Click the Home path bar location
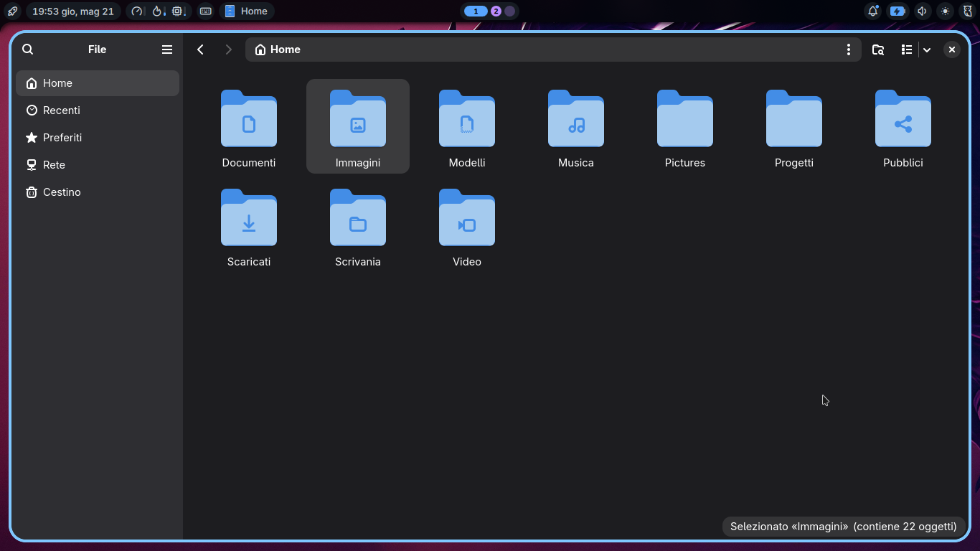Viewport: 980px width, 551px height. click(x=278, y=50)
